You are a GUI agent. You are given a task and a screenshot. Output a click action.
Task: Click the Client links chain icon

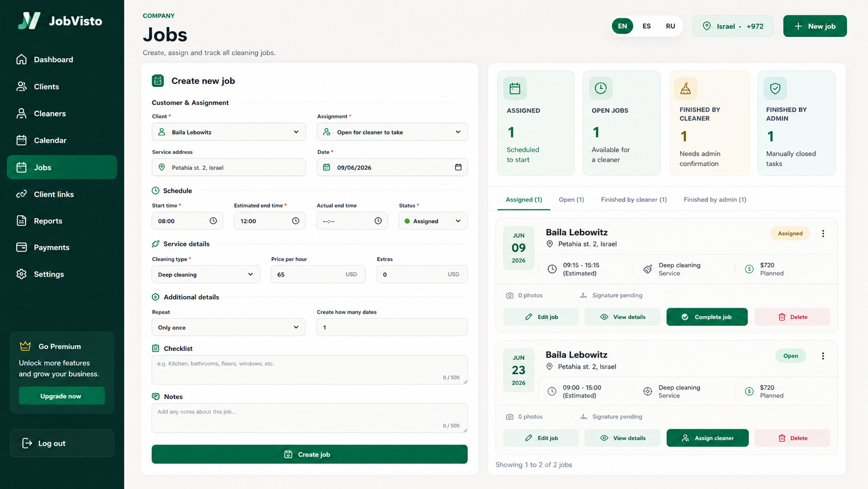(21, 194)
